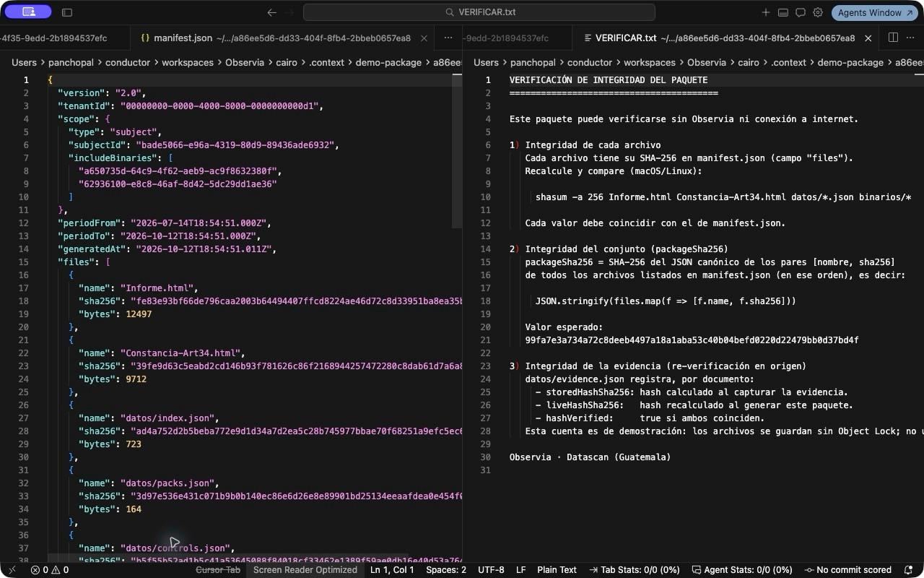Image resolution: width=924 pixels, height=578 pixels.
Task: Open the Plain Text language mode picker
Action: pyautogui.click(x=557, y=570)
